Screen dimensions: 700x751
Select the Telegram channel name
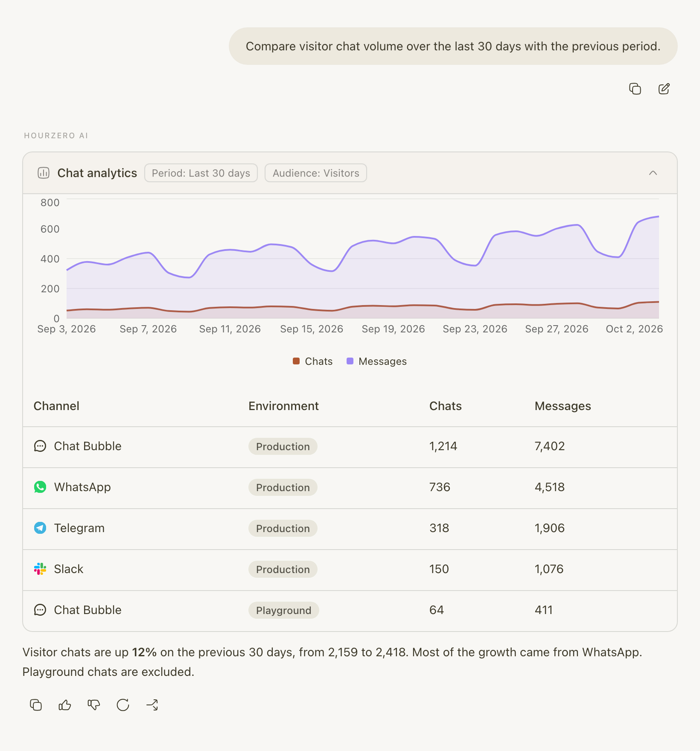point(79,528)
